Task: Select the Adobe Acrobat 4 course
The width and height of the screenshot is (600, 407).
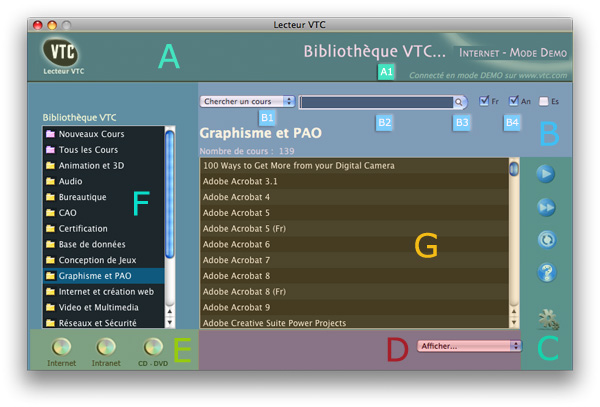Action: pos(354,197)
